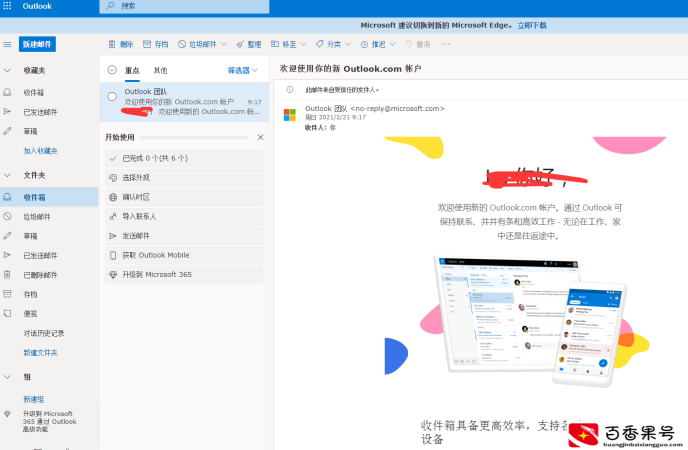Collapse the Groups section
The image size is (688, 450).
pyautogui.click(x=7, y=376)
